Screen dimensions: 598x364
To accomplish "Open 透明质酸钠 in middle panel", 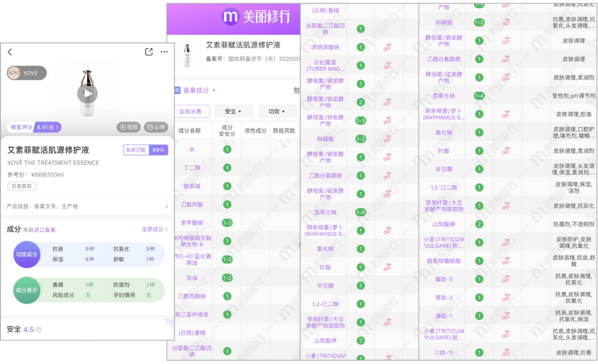I will 326,47.
